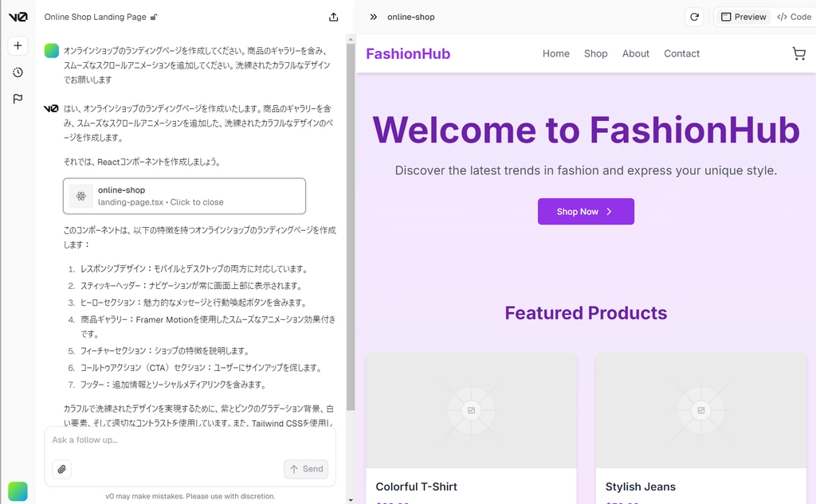Open the green user avatar at sidebar bottom
This screenshot has height=504, width=816.
[x=18, y=491]
